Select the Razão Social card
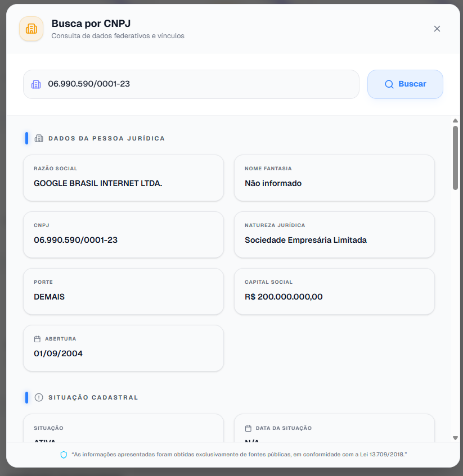Image resolution: width=463 pixels, height=476 pixels. (123, 178)
